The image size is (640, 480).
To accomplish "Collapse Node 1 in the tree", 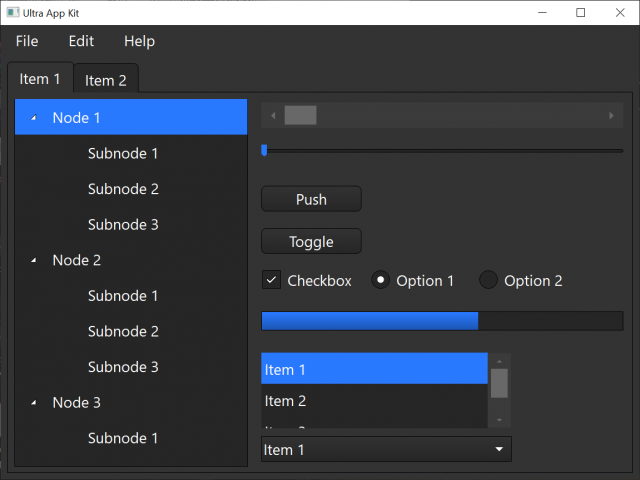I will [34, 118].
